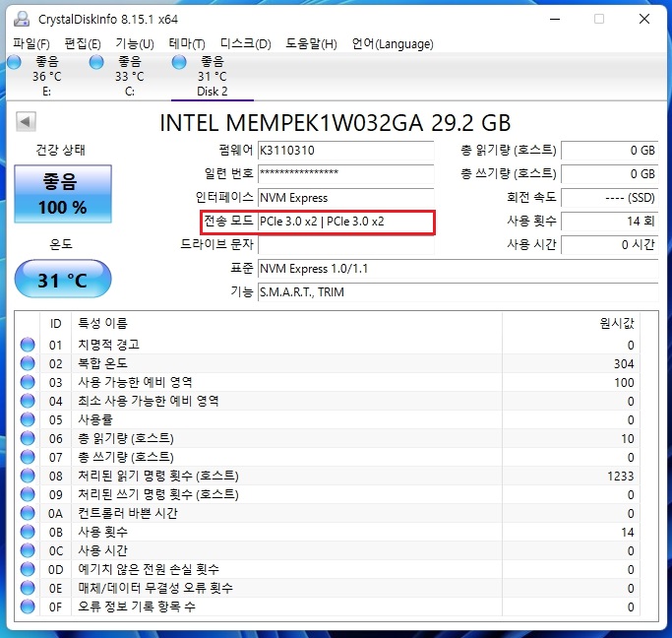This screenshot has width=672, height=638.
Task: Select the 사용률 attribute row
Action: (328, 419)
